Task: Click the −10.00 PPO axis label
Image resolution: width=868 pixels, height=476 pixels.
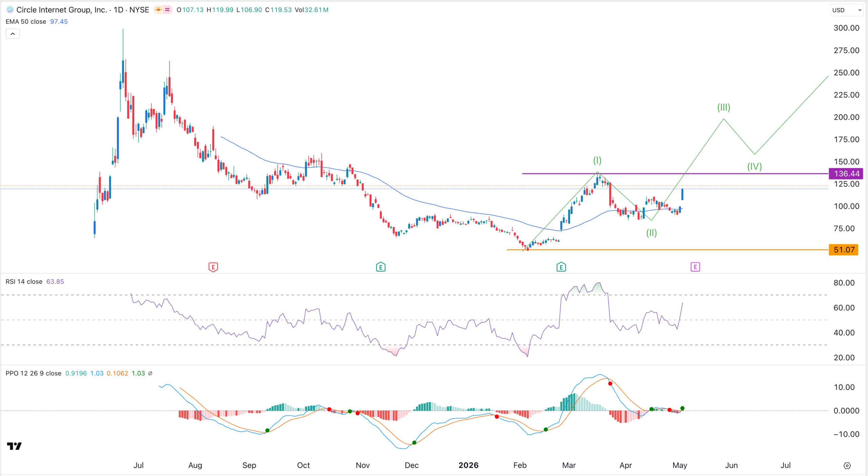Action: point(846,434)
